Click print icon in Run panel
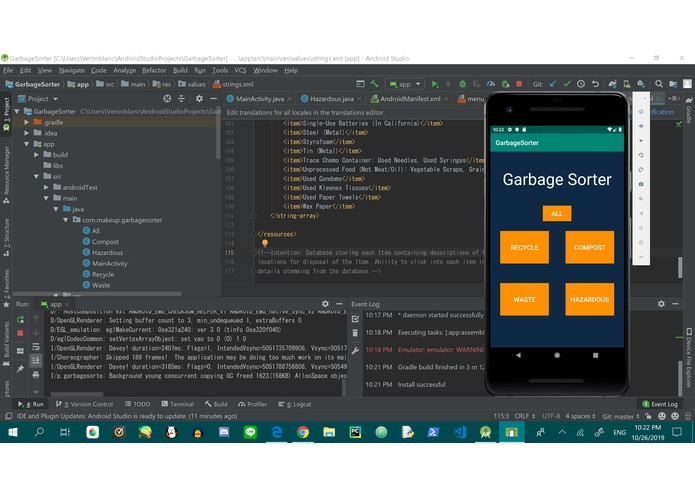 click(x=36, y=375)
